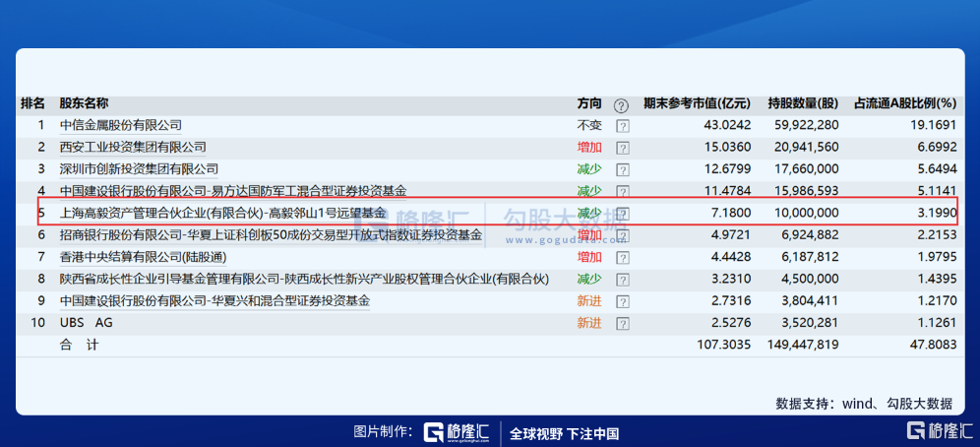Click market value 43.0242
This screenshot has height=447, width=980.
(x=728, y=125)
